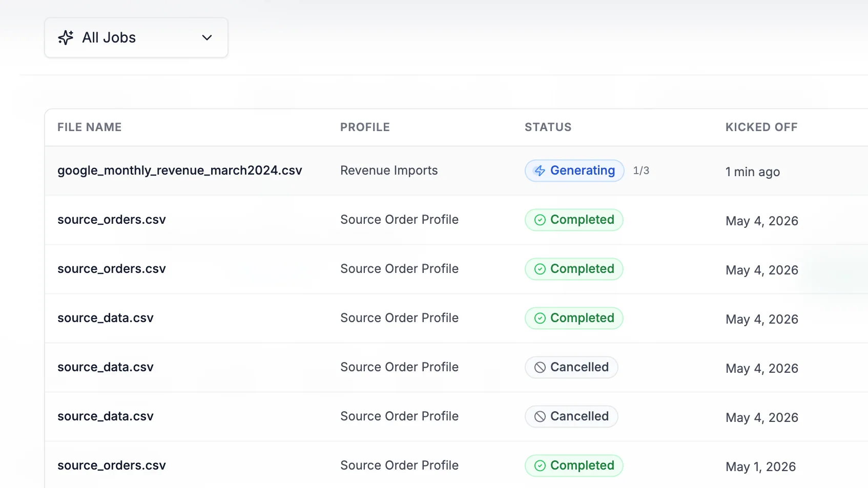Sort by PROFILE column header
This screenshot has height=488, width=868.
point(365,127)
